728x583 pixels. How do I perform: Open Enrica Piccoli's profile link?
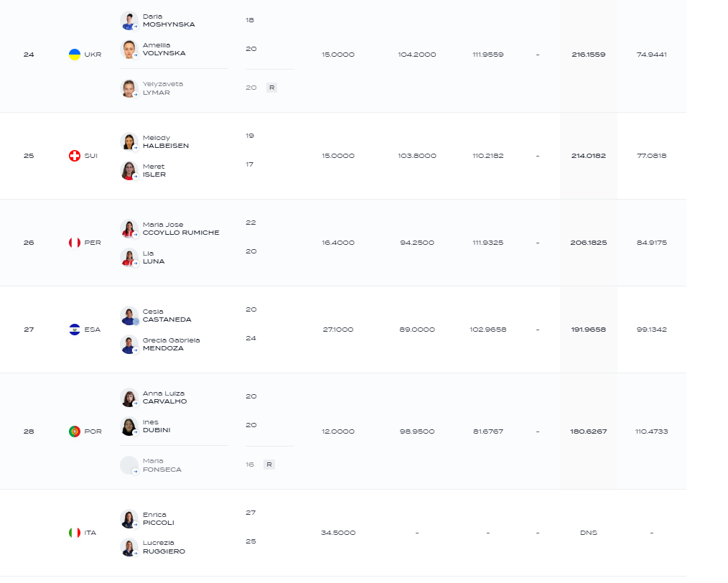coord(159,518)
